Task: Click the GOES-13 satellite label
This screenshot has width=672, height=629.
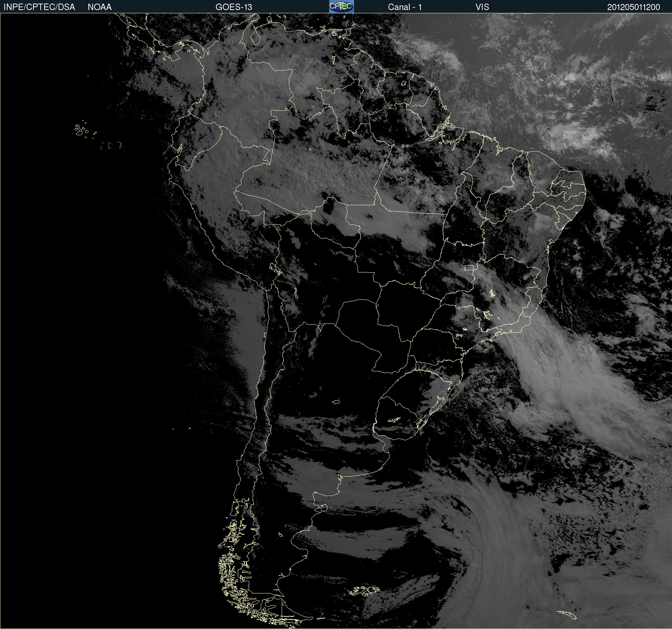Action: coord(234,7)
